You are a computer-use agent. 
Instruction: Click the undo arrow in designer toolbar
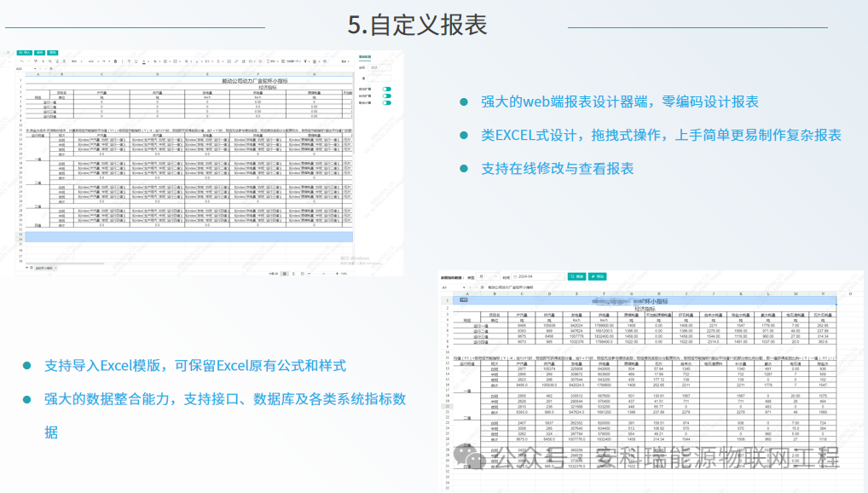click(21, 61)
